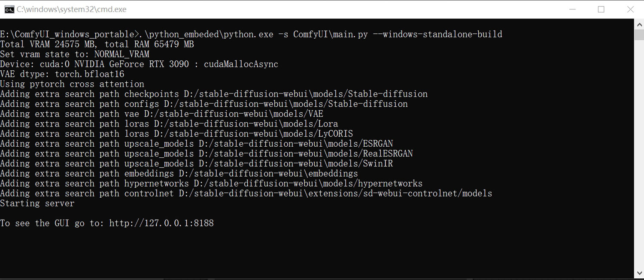This screenshot has width=644, height=280.
Task: Click the controlnet search path line
Action: coord(246,193)
